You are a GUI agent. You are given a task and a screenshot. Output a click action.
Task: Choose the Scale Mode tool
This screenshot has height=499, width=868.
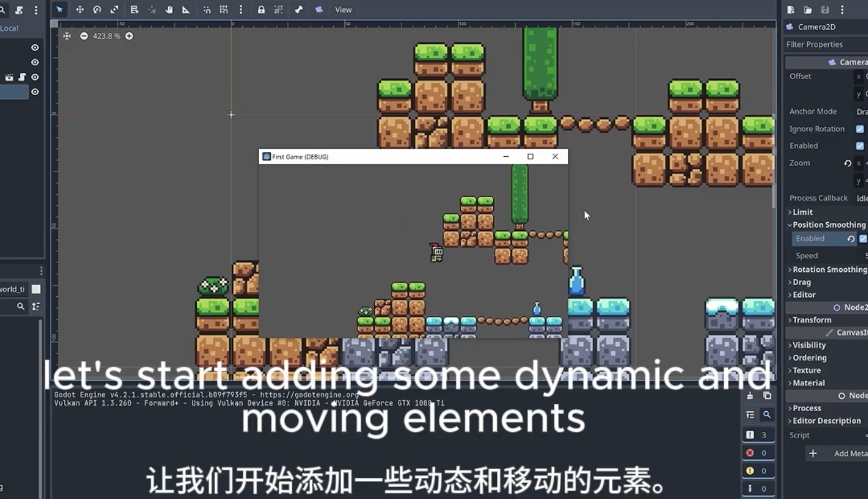tap(115, 9)
